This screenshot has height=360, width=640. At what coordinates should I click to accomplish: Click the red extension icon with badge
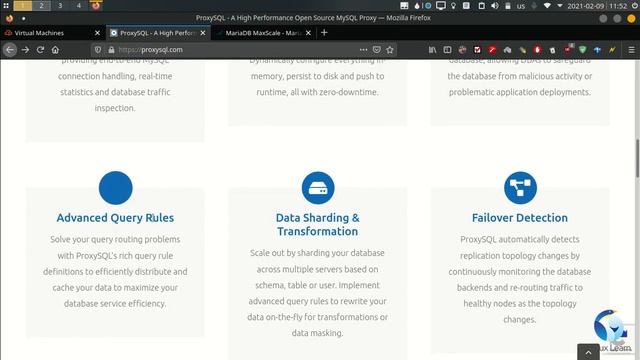568,49
